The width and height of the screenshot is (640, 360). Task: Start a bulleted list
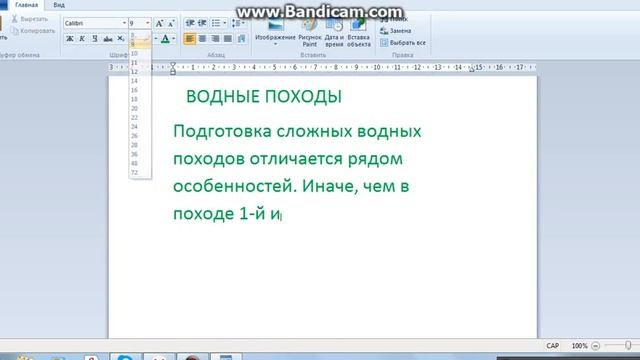216,23
